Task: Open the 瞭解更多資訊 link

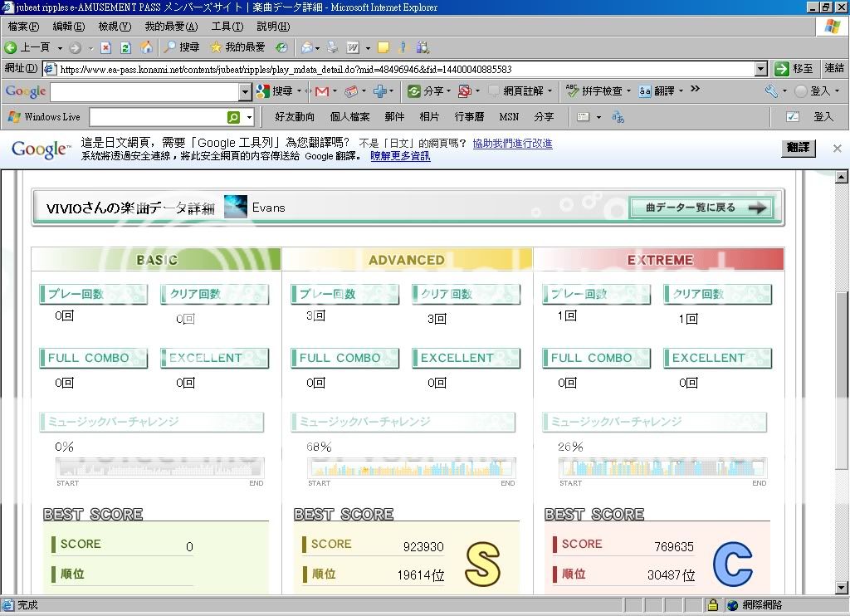Action: tap(400, 156)
